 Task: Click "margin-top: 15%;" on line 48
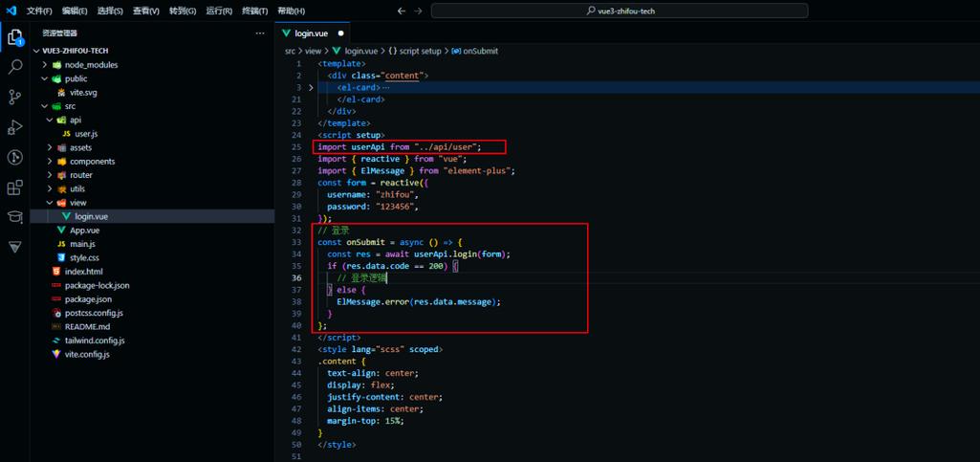pos(365,421)
